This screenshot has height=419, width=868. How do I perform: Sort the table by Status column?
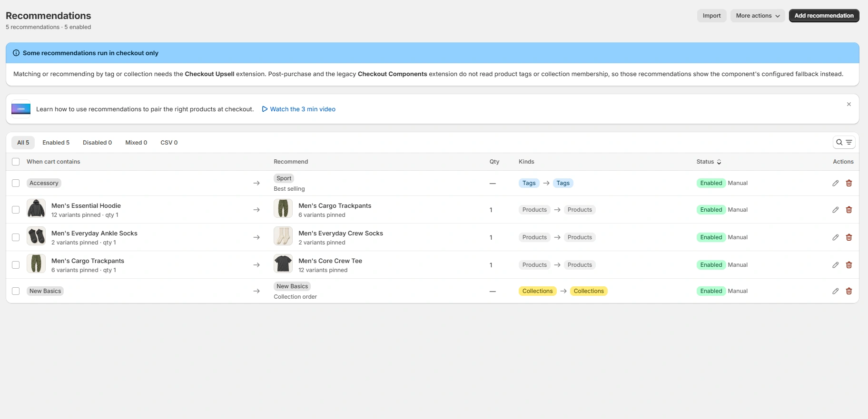tap(709, 162)
